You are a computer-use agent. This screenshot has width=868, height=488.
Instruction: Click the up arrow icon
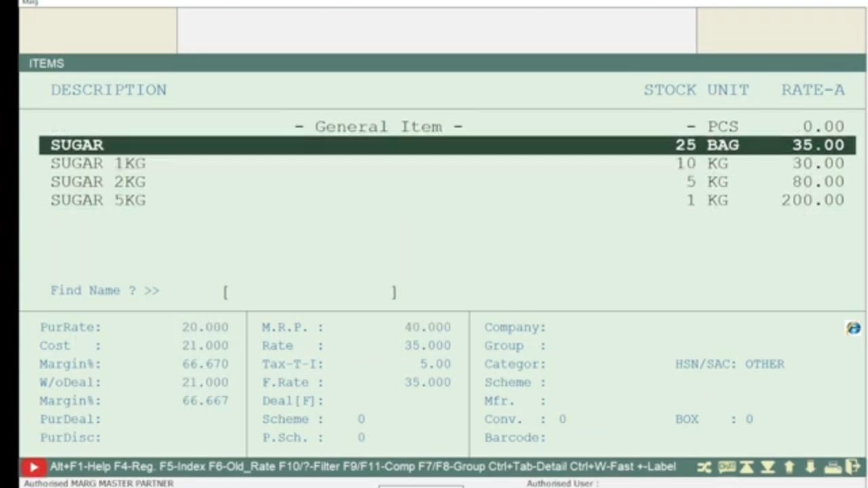click(x=789, y=467)
